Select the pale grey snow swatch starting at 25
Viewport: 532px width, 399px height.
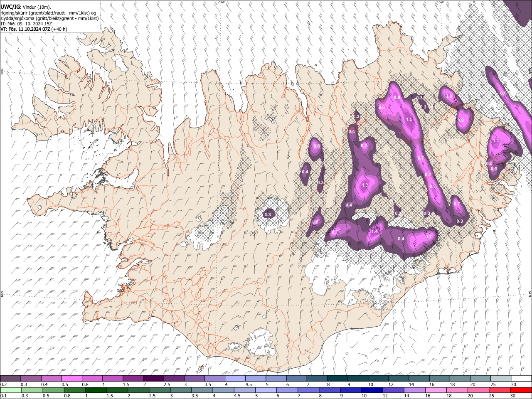(500, 379)
